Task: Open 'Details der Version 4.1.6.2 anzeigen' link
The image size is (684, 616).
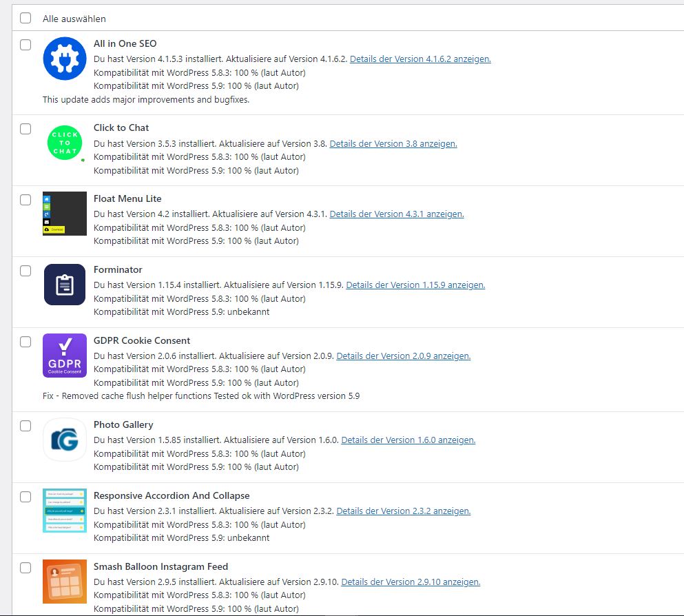Action: (420, 59)
